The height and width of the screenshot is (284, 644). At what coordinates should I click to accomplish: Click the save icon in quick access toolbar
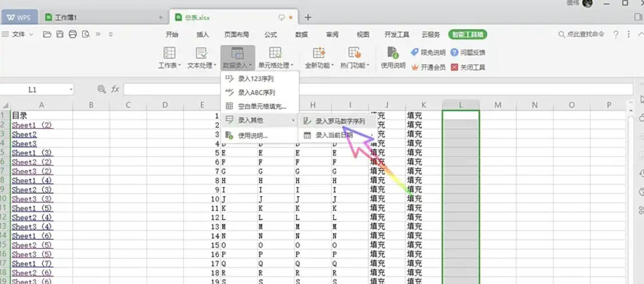click(60, 34)
